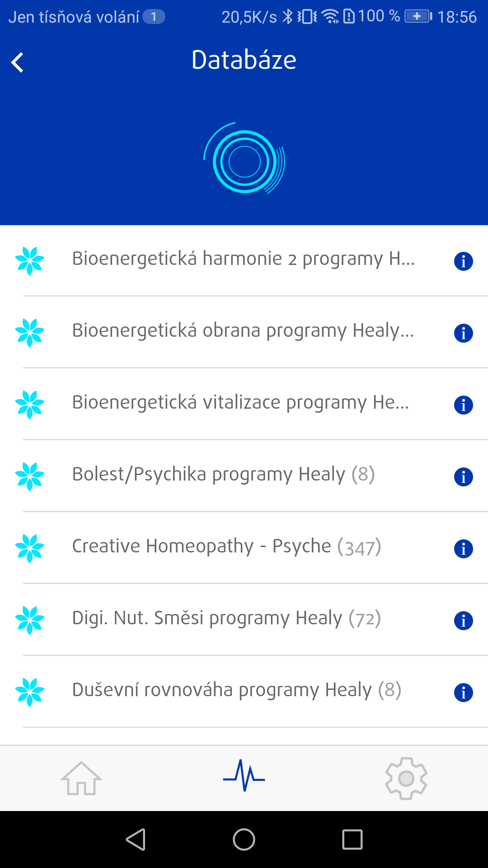Screen dimensions: 488x868
Task: Tap the flower icon beside Creative Homeopathy
Action: coord(30,548)
